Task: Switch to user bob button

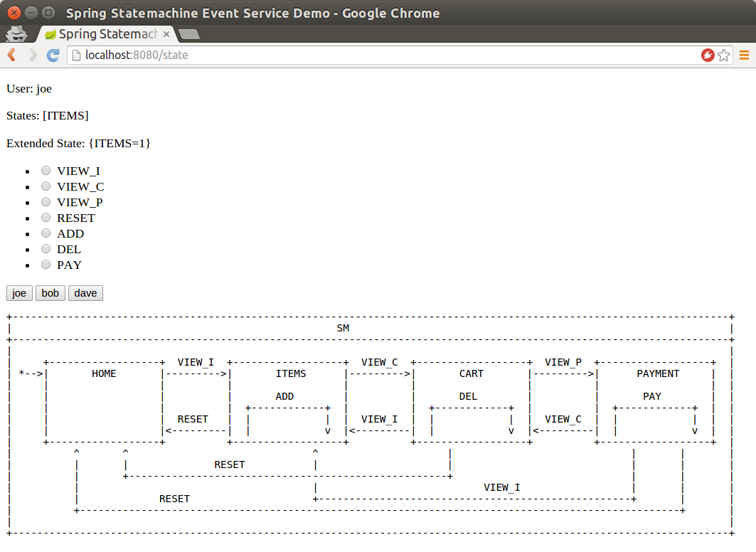Action: [x=50, y=293]
